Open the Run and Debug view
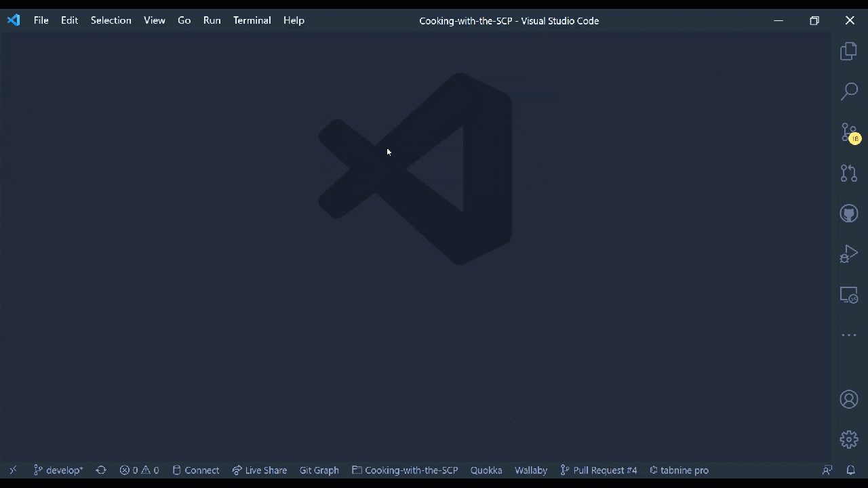This screenshot has width=868, height=488. coord(849,254)
